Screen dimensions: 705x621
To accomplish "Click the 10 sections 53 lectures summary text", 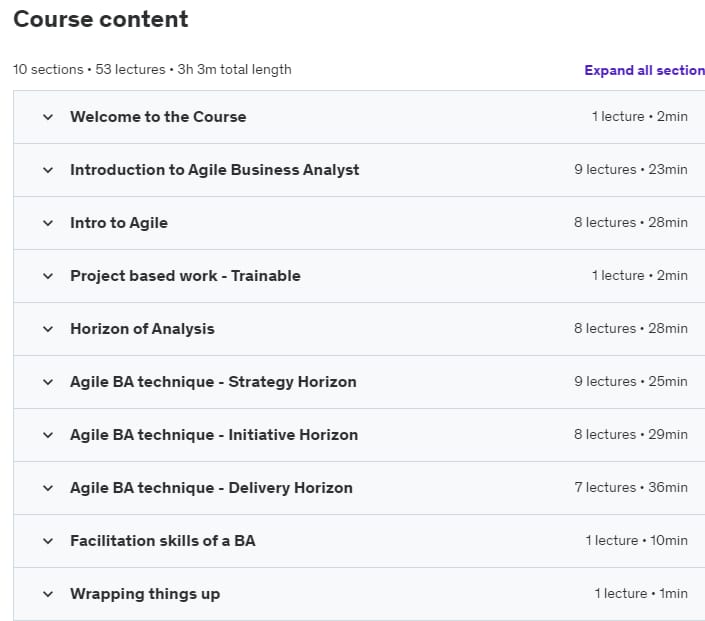I will point(152,70).
